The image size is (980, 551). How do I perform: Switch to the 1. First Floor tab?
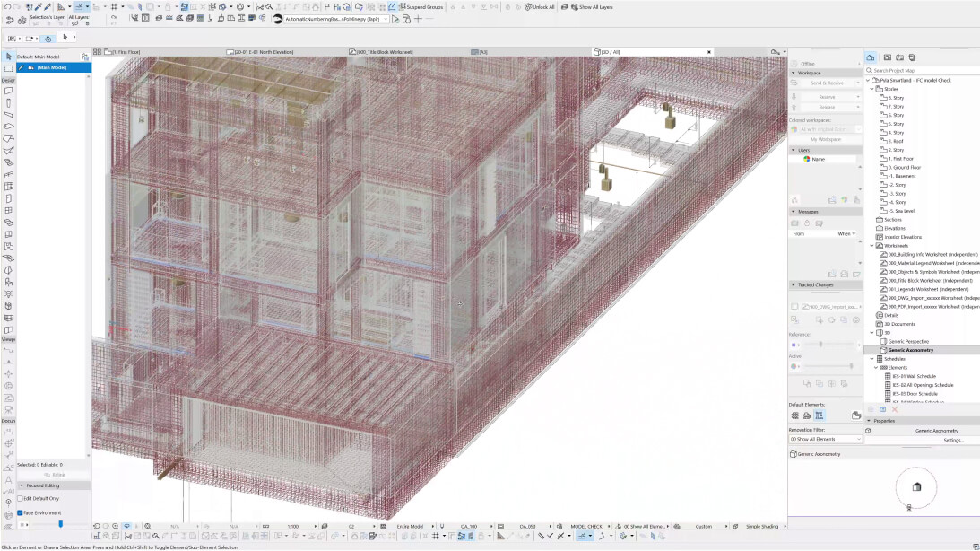pos(124,52)
